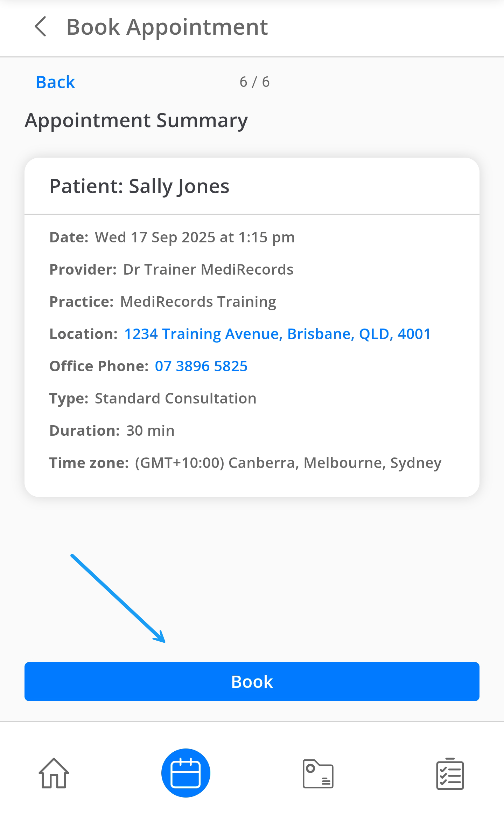Click the Book Appointment page title

point(167,27)
